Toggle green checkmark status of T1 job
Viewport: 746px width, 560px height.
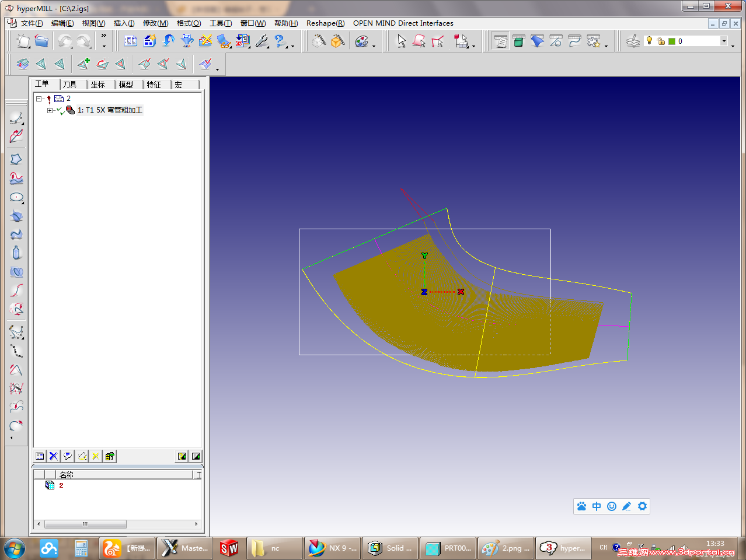(60, 110)
